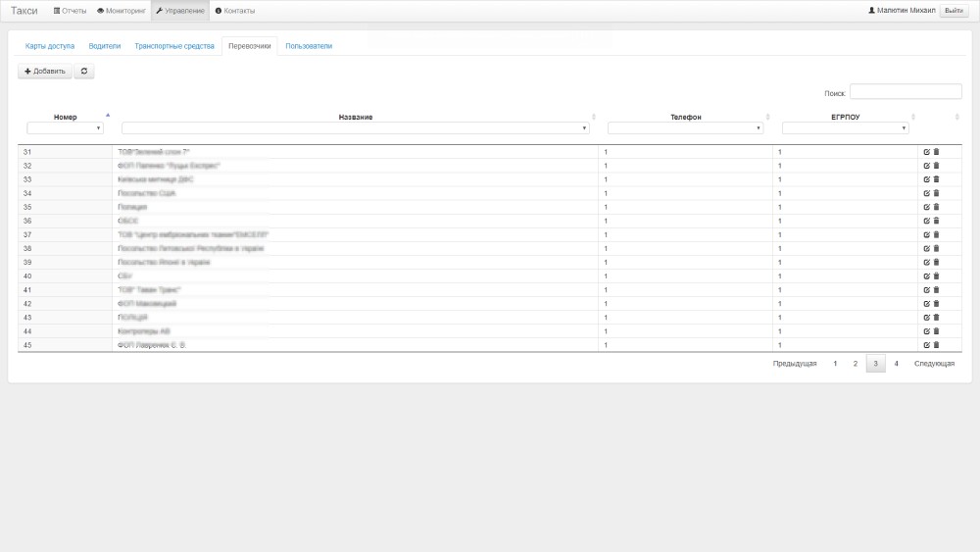Click into the Поиск search field
The width and height of the screenshot is (980, 552).
pyautogui.click(x=905, y=92)
